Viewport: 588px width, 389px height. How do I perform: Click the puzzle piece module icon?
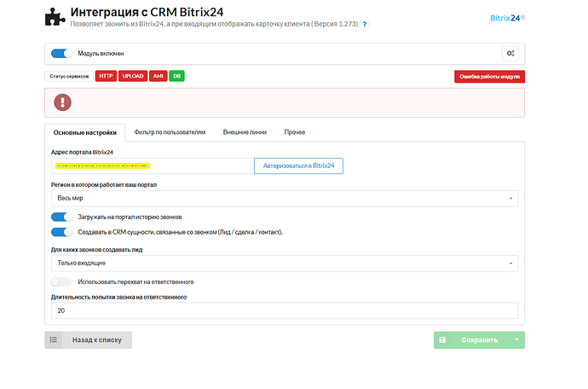click(x=55, y=17)
